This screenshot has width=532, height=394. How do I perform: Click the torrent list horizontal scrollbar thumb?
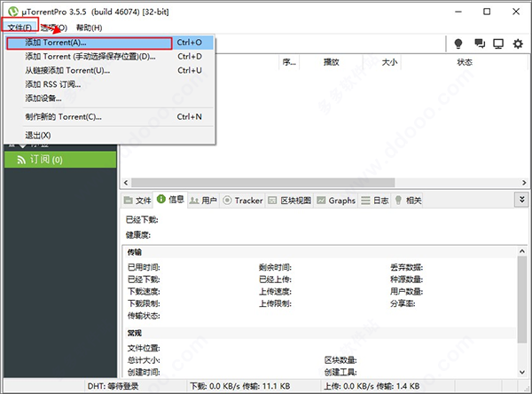click(263, 183)
